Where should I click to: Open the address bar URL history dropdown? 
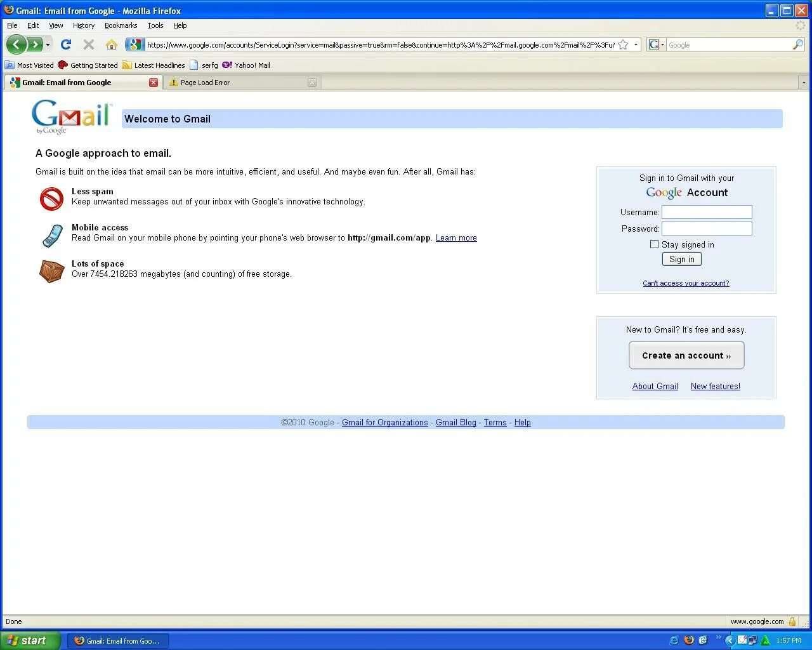(x=636, y=44)
